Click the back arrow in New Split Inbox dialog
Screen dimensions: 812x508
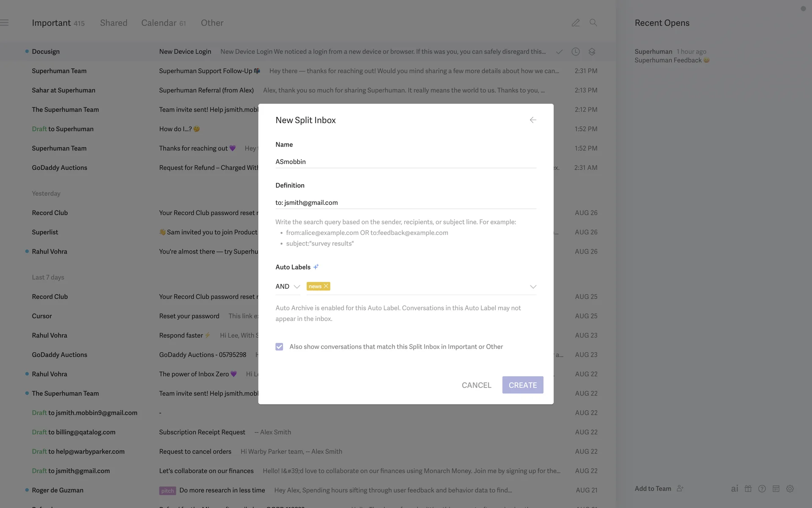pos(533,120)
